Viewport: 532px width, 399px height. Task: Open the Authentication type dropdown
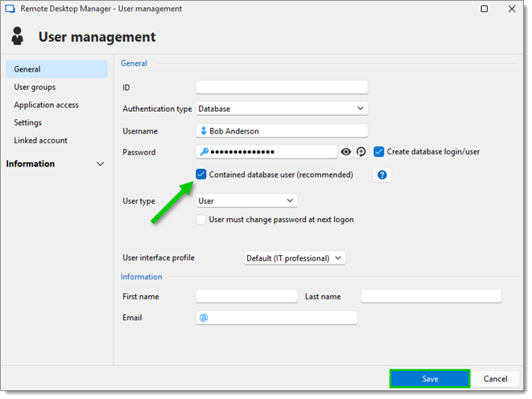point(282,109)
